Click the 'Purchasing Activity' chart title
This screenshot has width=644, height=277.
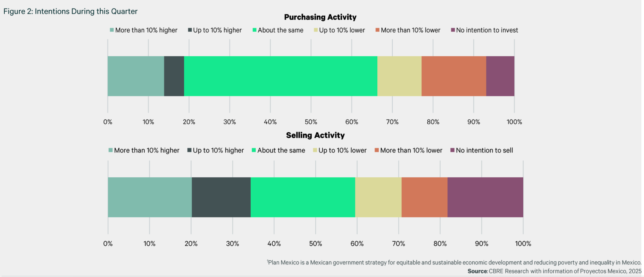320,17
